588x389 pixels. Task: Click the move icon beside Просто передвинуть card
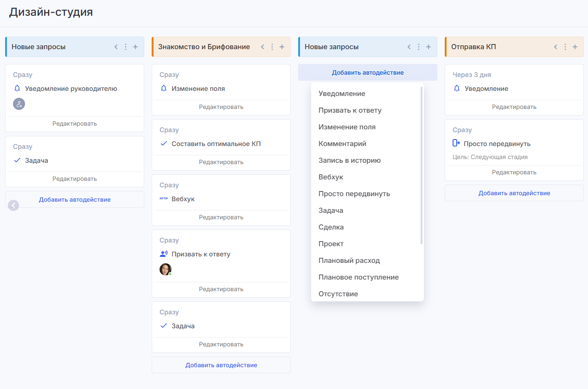pyautogui.click(x=456, y=144)
